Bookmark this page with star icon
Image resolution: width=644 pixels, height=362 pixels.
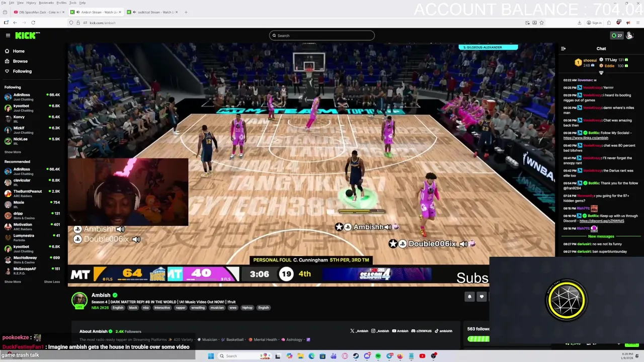coord(541,23)
